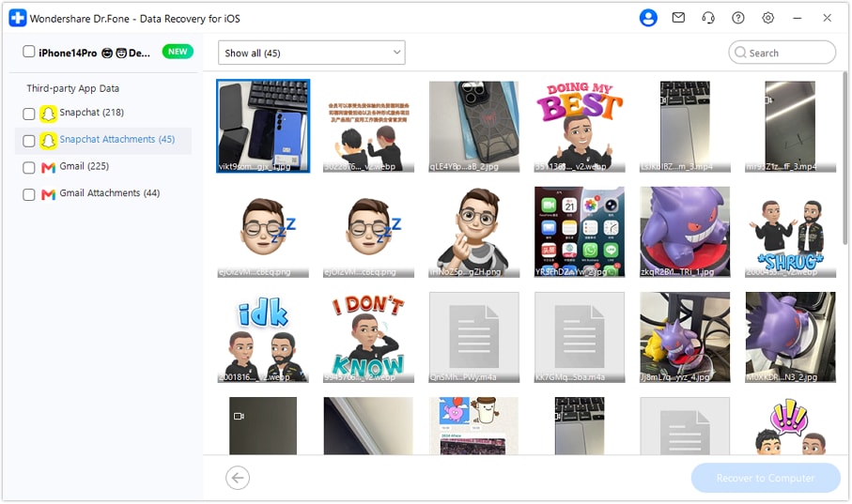Check the Gmail Attachments (44) checkbox
The width and height of the screenshot is (852, 504).
tap(29, 194)
